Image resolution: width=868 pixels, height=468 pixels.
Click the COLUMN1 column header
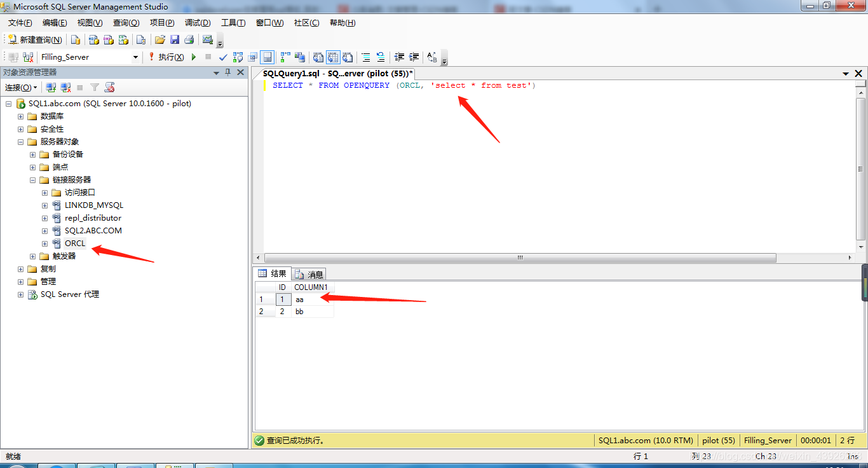313,287
